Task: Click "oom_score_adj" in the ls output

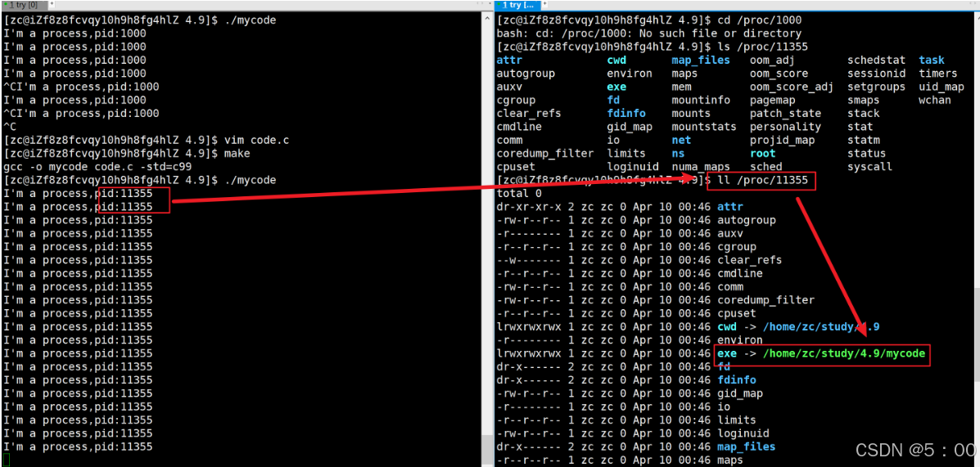Action: [x=791, y=88]
